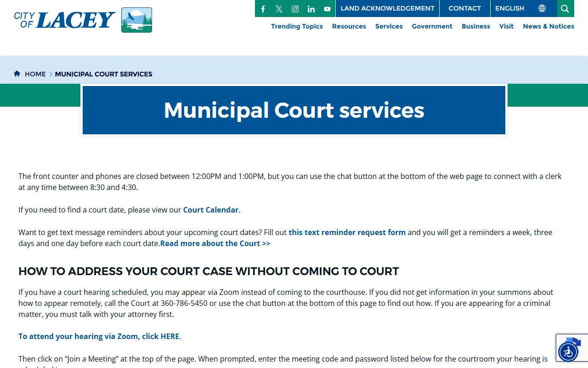Click the home icon in the breadcrumb
The height and width of the screenshot is (368, 588).
click(x=17, y=74)
